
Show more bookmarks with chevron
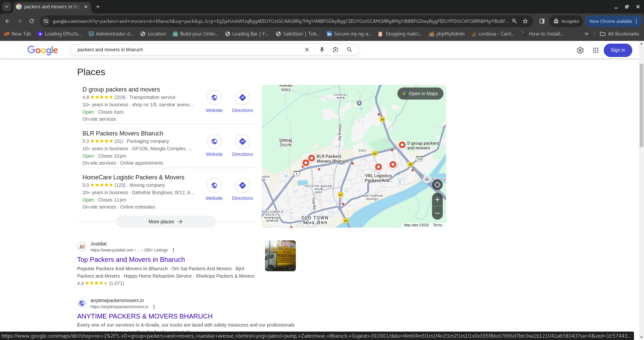[x=587, y=34]
